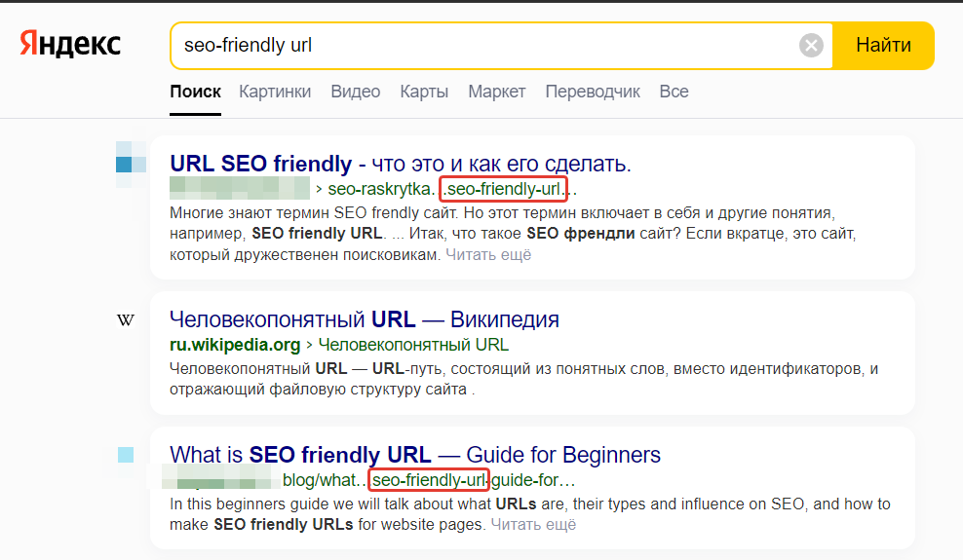Screen dimensions: 963x560
Task: Click the Яндекс logo
Action: coord(70,44)
